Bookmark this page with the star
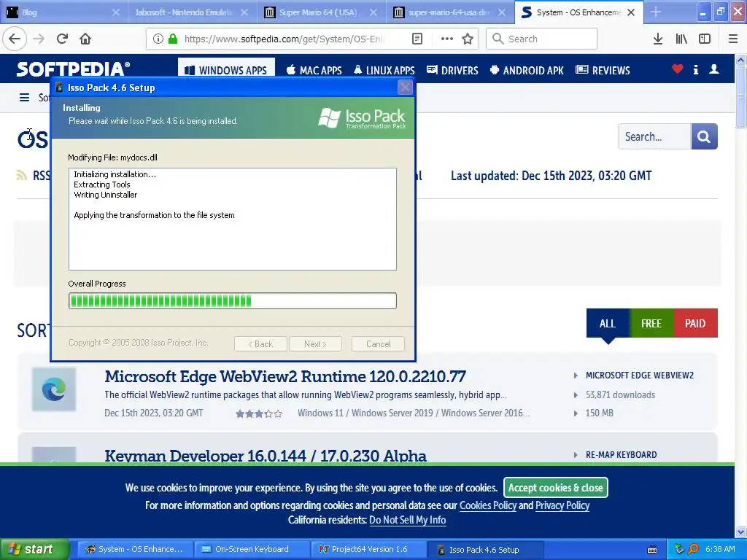The image size is (747, 560). (468, 39)
